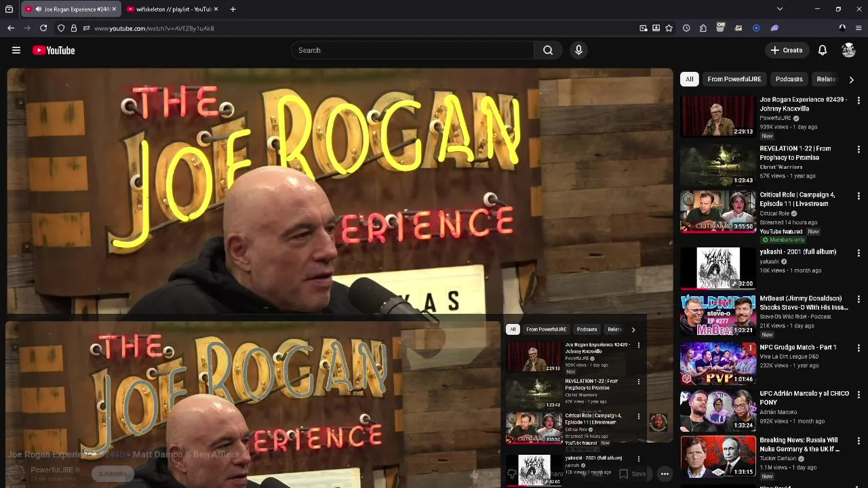Image resolution: width=868 pixels, height=488 pixels.
Task: Show site security info via padlock
Action: pos(73,28)
